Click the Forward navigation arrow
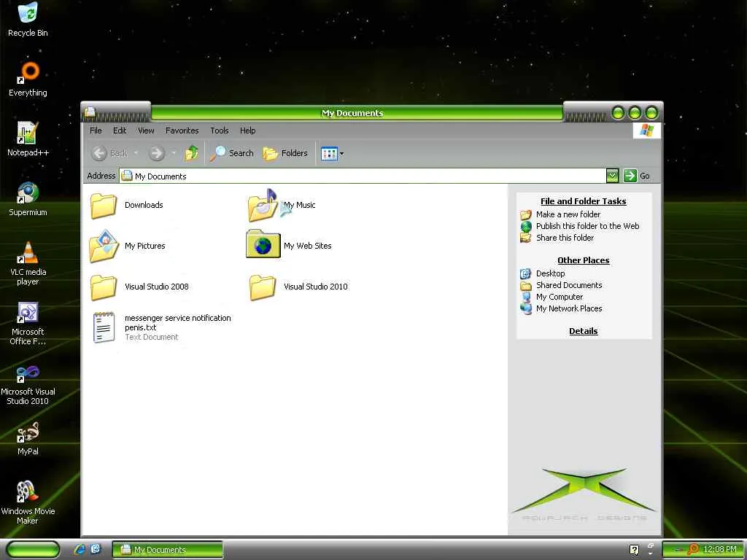This screenshot has height=560, width=747. click(x=156, y=153)
